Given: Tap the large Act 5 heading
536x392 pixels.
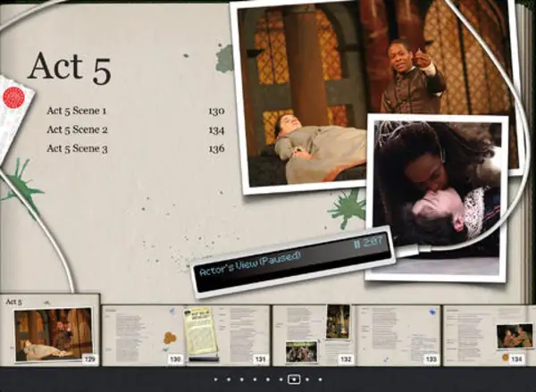Looking at the screenshot, I should pos(69,68).
